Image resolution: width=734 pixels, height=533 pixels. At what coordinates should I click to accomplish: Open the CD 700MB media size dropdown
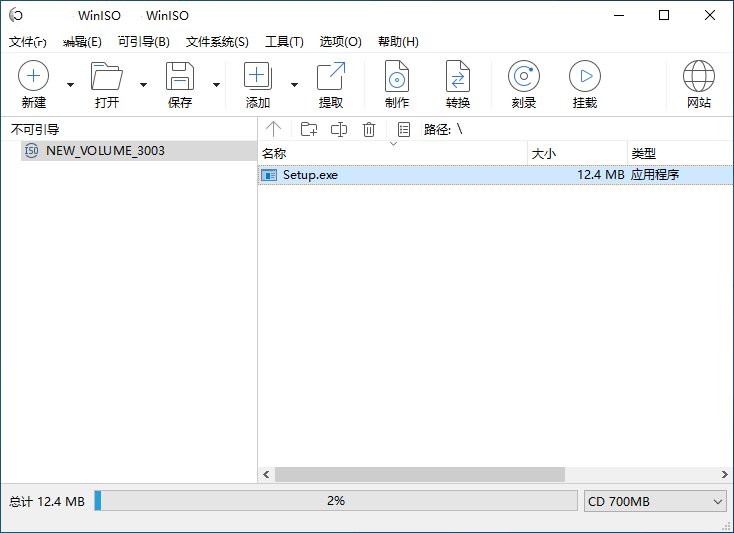click(655, 501)
